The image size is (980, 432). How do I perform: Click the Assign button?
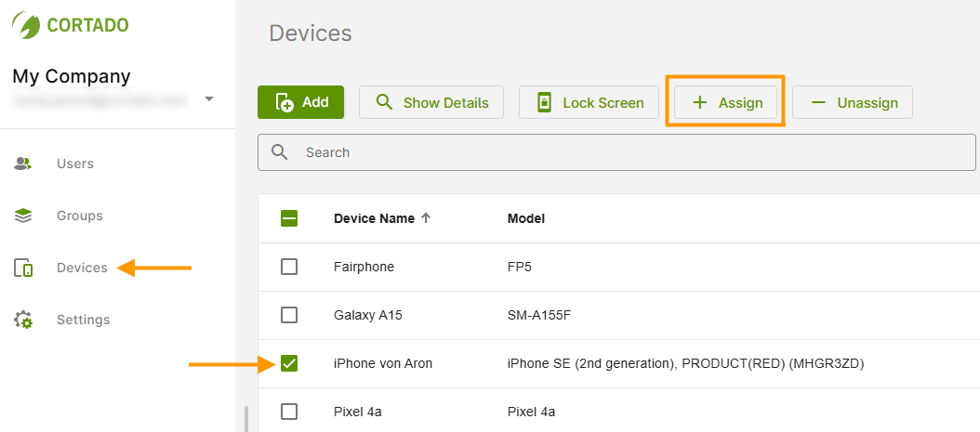pos(725,102)
